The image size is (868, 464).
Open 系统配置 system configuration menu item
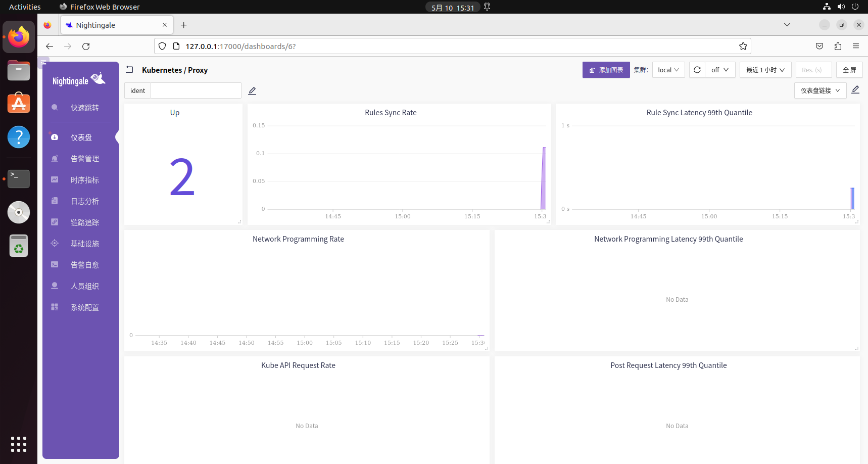click(85, 307)
